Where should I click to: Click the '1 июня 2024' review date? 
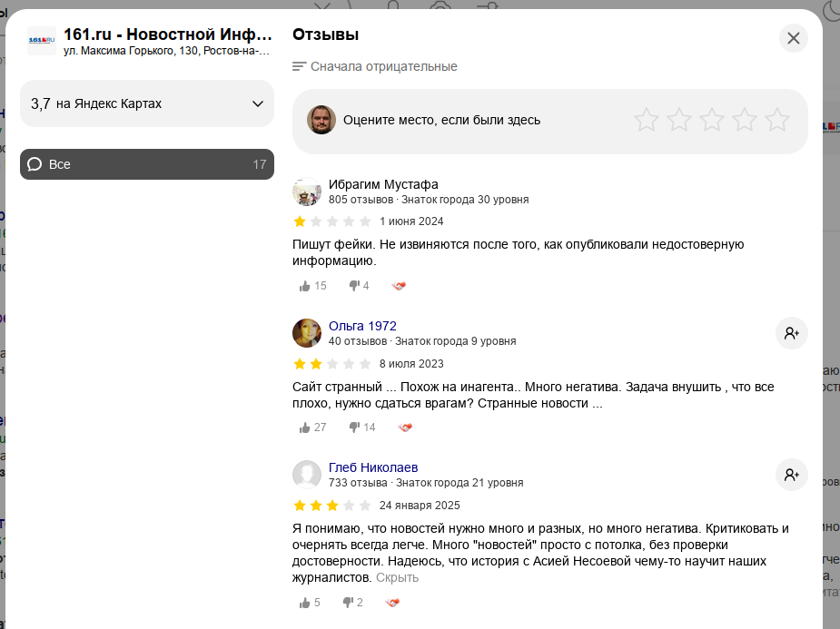coord(411,221)
